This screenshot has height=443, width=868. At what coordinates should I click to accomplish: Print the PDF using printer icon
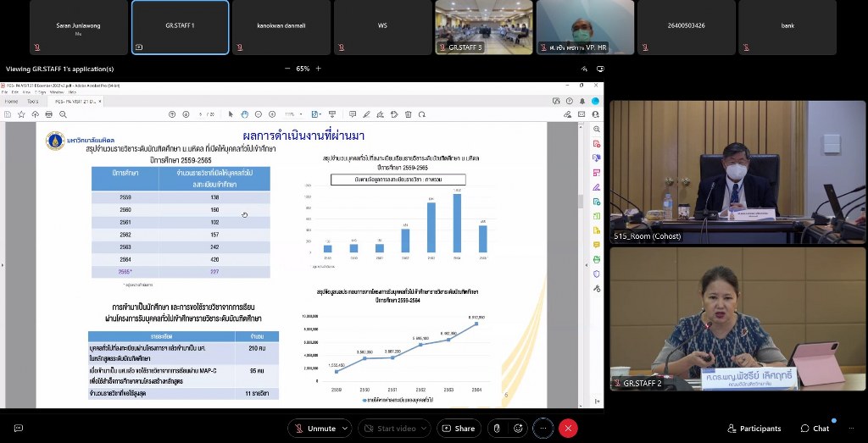pos(48,114)
